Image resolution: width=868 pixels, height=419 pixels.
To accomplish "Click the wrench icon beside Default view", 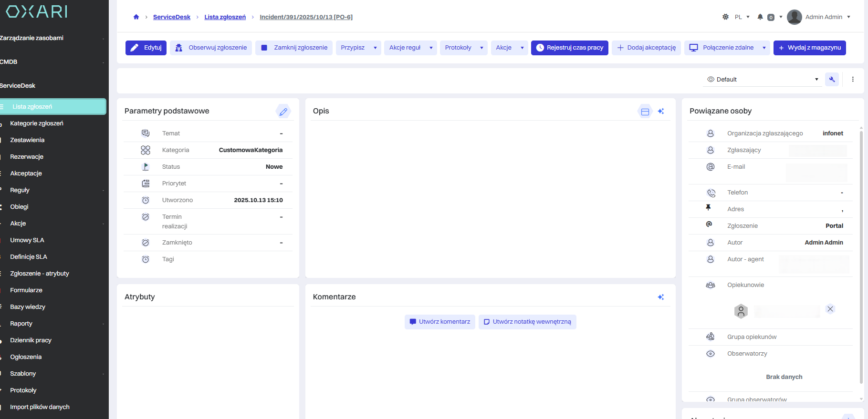I will point(832,80).
